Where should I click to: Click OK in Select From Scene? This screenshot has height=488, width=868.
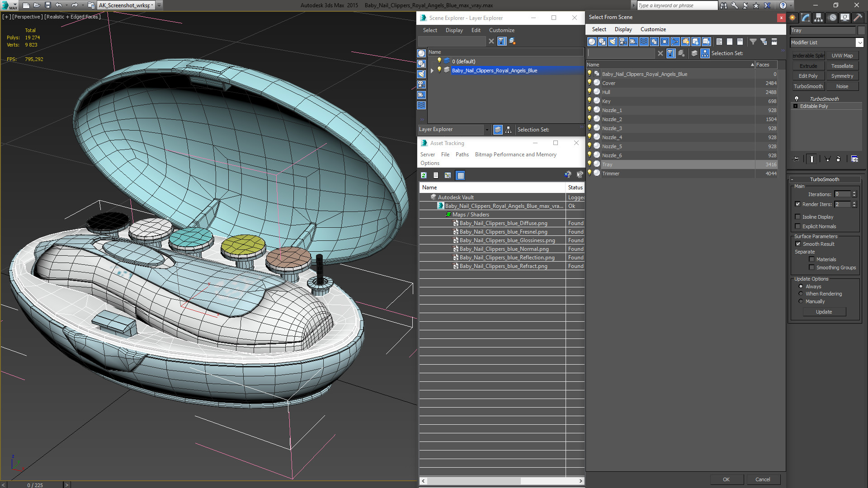coord(726,479)
